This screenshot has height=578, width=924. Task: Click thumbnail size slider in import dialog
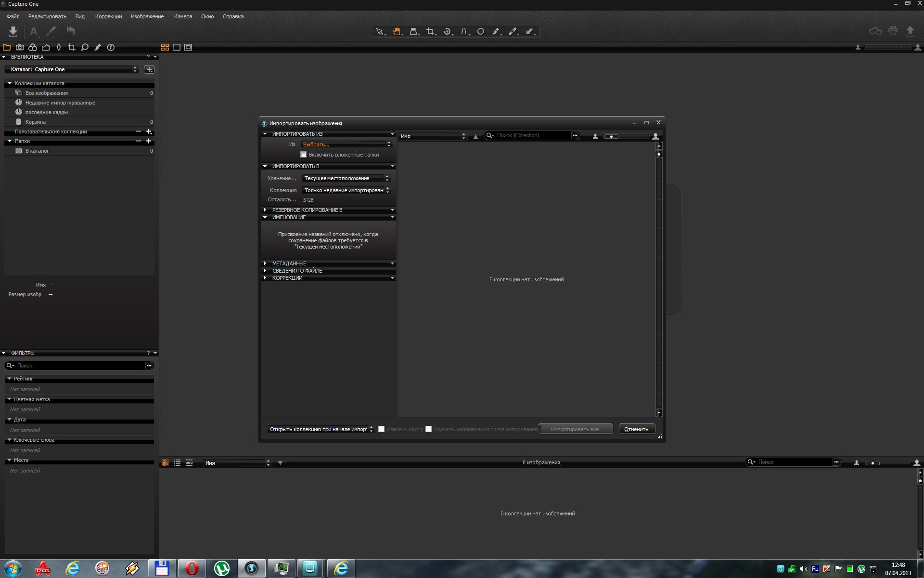click(625, 136)
